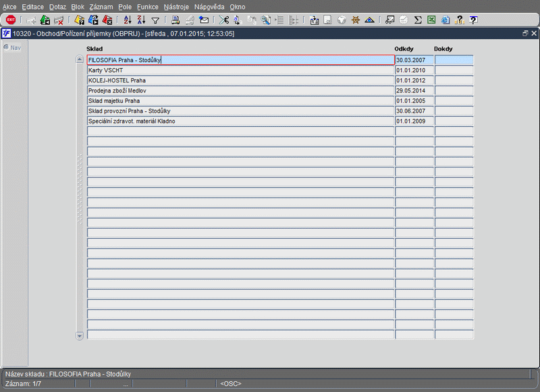
Task: Open the Blok menu
Action: tap(78, 7)
